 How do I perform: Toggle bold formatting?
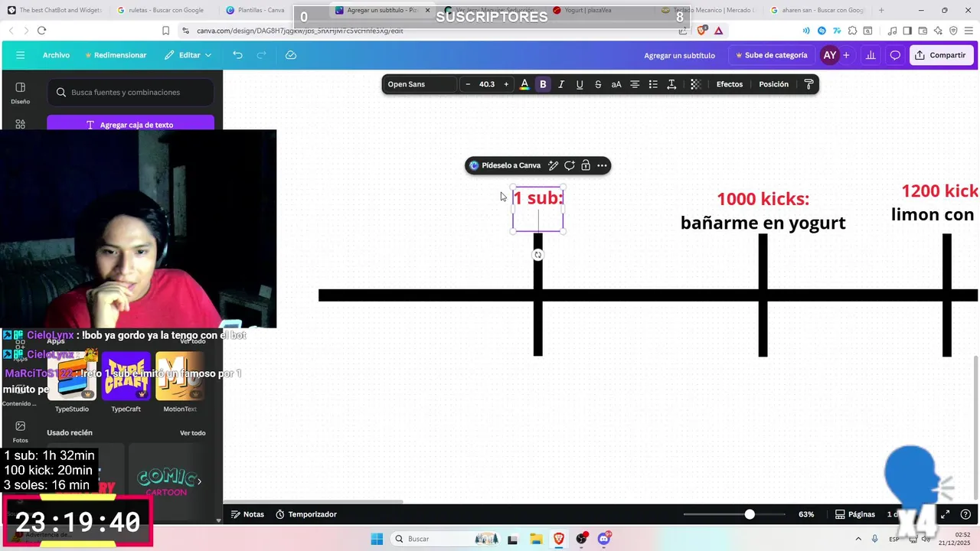click(543, 84)
